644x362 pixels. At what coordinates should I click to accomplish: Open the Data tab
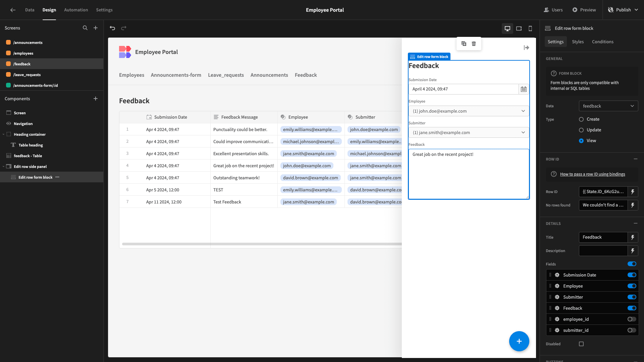pyautogui.click(x=30, y=10)
